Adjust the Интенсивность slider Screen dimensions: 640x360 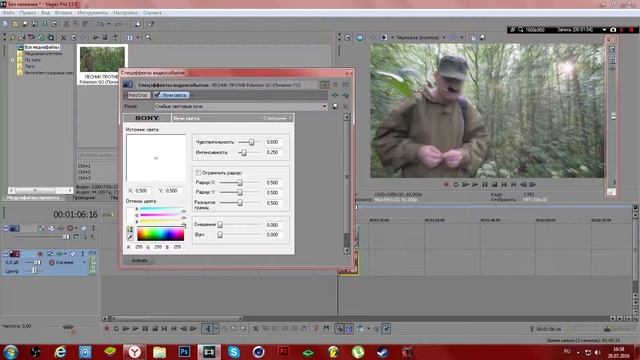244,152
